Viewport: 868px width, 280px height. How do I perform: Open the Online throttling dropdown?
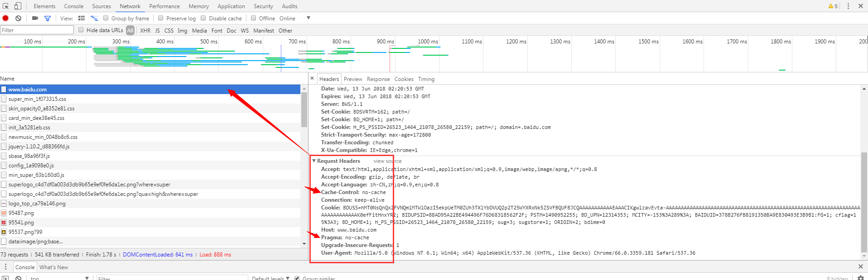pos(294,18)
